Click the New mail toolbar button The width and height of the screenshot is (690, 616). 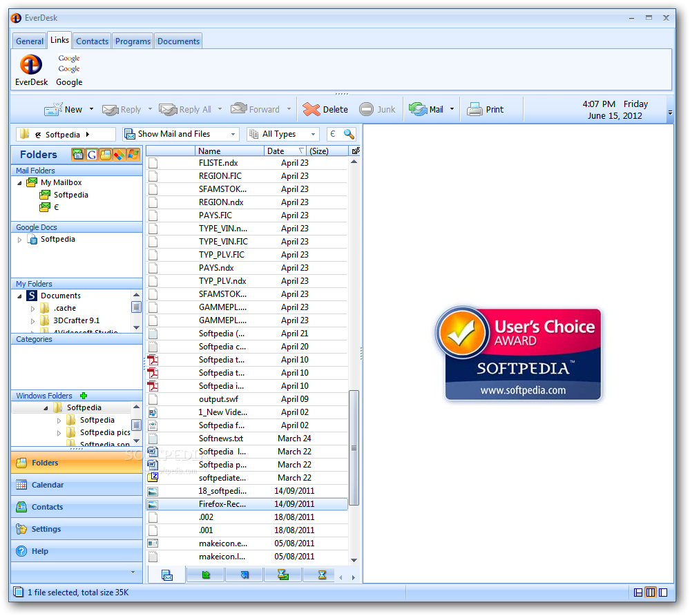tap(63, 109)
